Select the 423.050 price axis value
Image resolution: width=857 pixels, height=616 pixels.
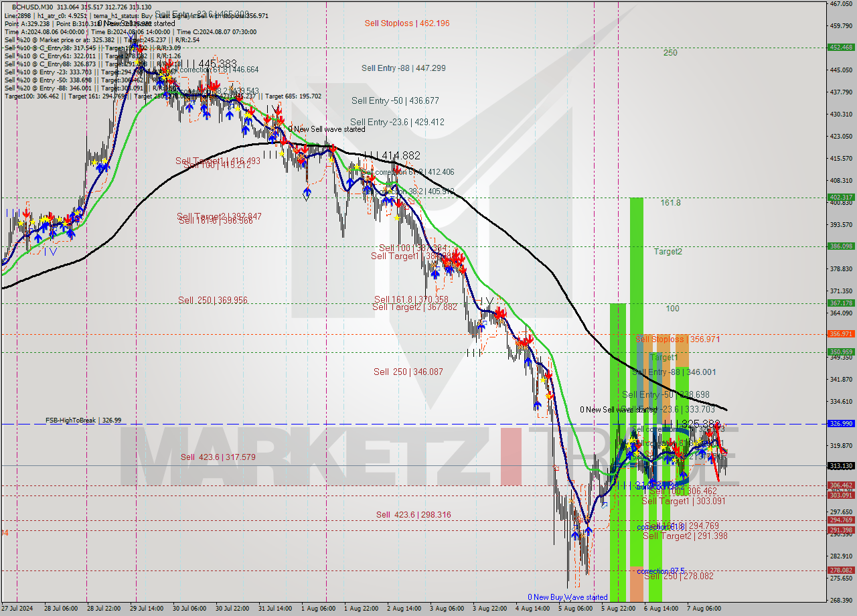841,136
